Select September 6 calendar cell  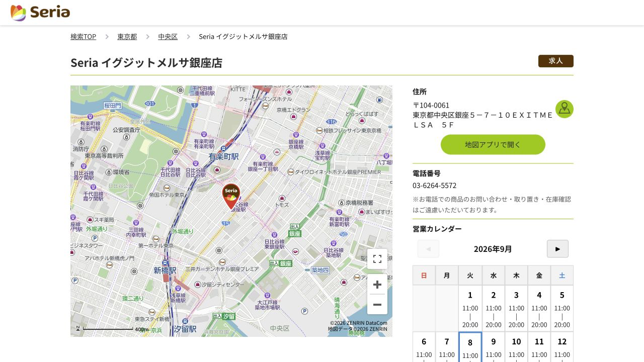tap(424, 347)
